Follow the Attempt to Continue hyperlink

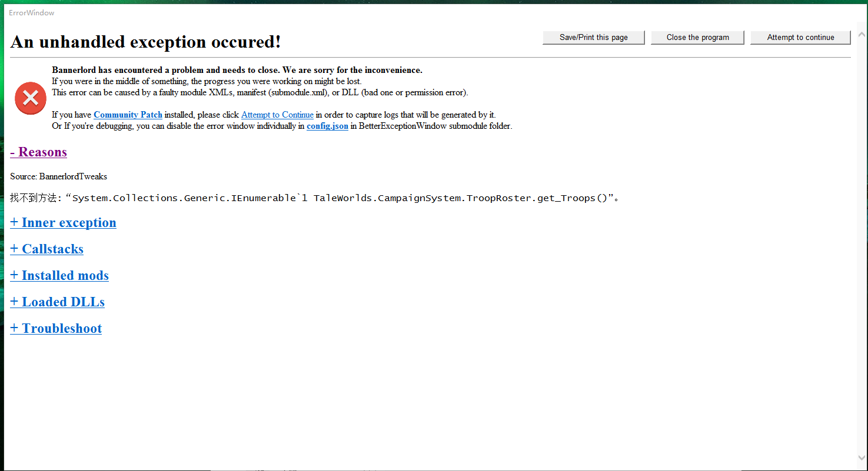(x=277, y=115)
